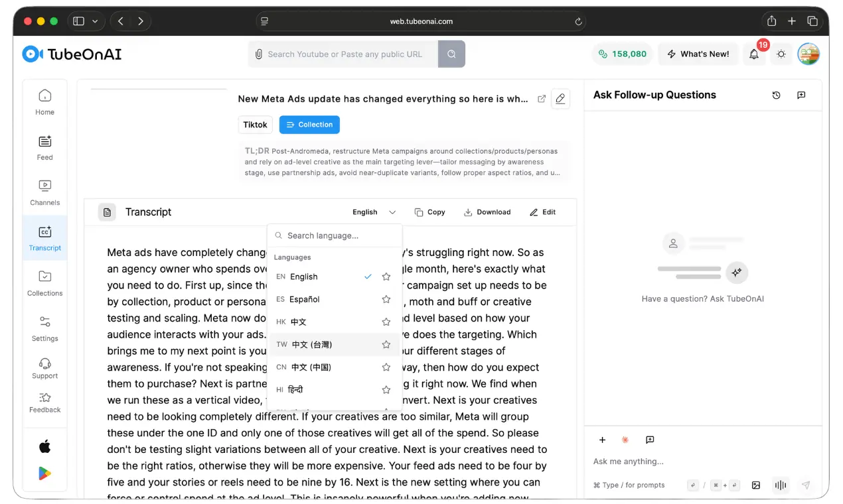Screen dimensions: 843x504
Task: Click the What's New! button
Action: 698,54
